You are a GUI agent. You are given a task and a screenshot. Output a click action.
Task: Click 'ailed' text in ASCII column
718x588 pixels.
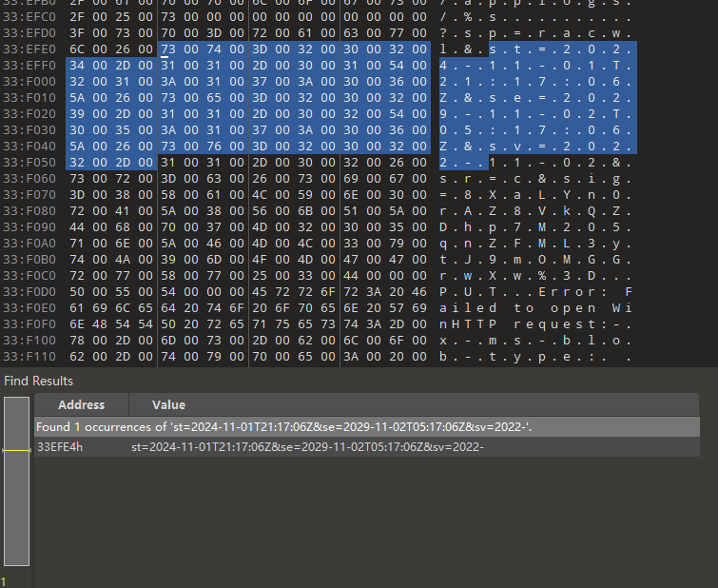coord(468,308)
